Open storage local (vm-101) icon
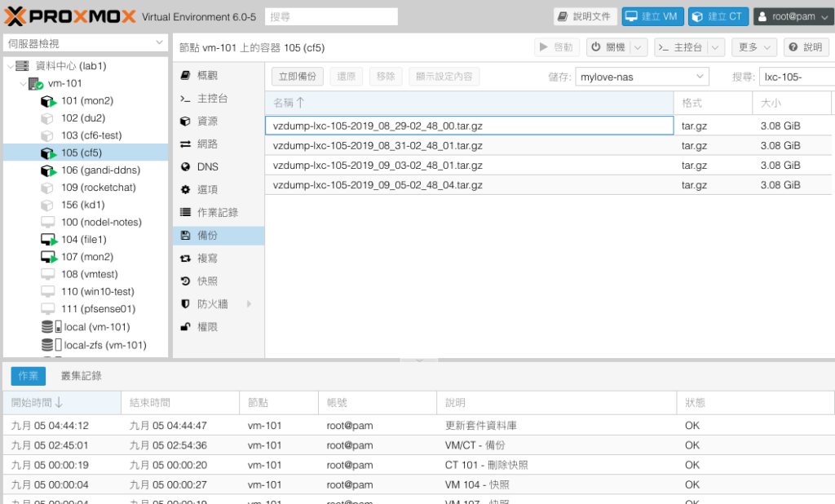 pyautogui.click(x=51, y=326)
